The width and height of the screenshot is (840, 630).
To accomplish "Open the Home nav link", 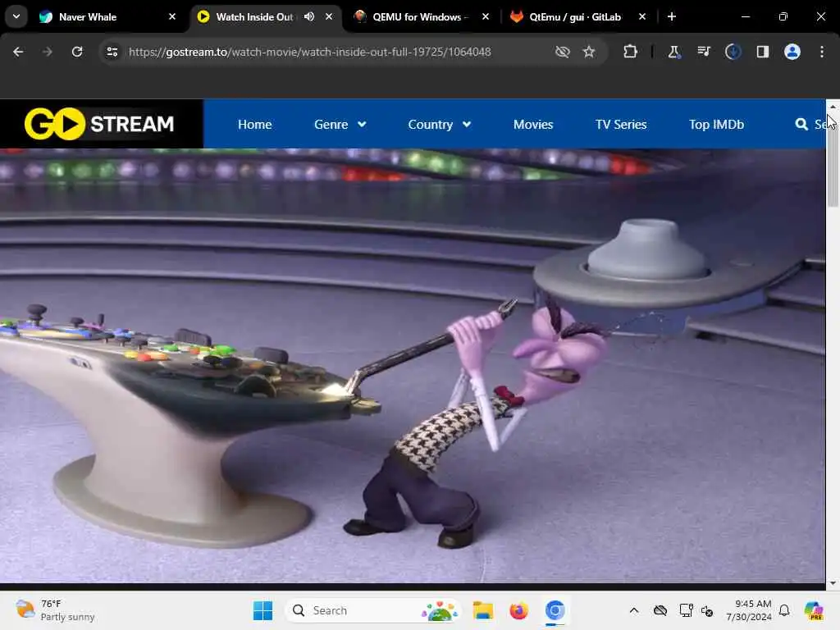I will (255, 125).
